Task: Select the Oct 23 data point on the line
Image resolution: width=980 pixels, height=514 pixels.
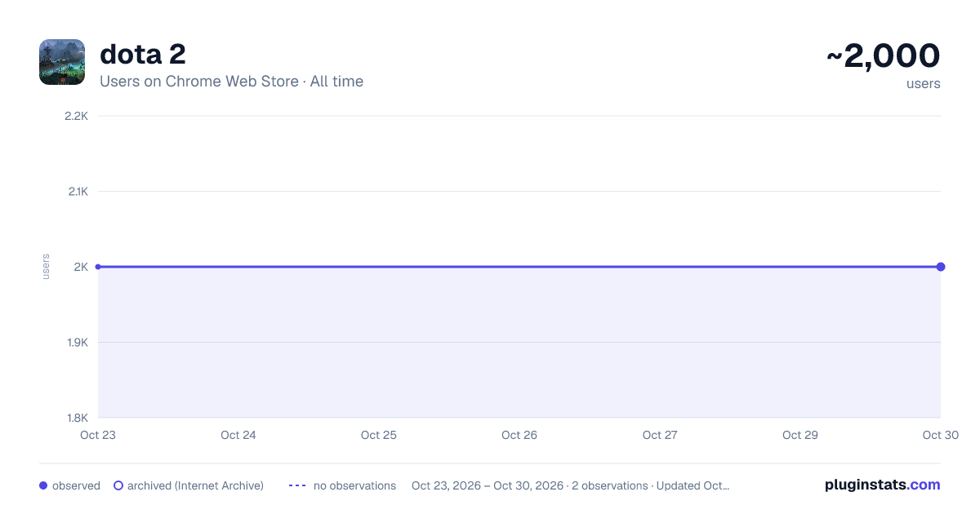Action: [x=98, y=267]
